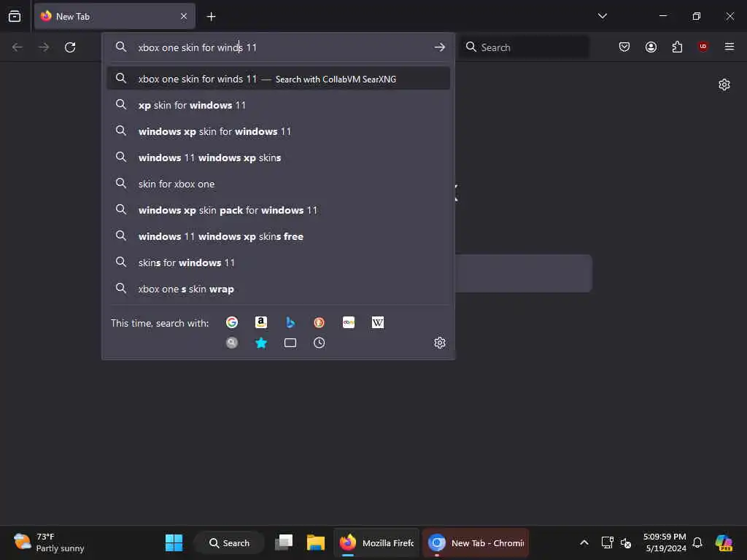Search this time with the gray magnifier engine
This screenshot has height=560, width=747.
(x=232, y=343)
